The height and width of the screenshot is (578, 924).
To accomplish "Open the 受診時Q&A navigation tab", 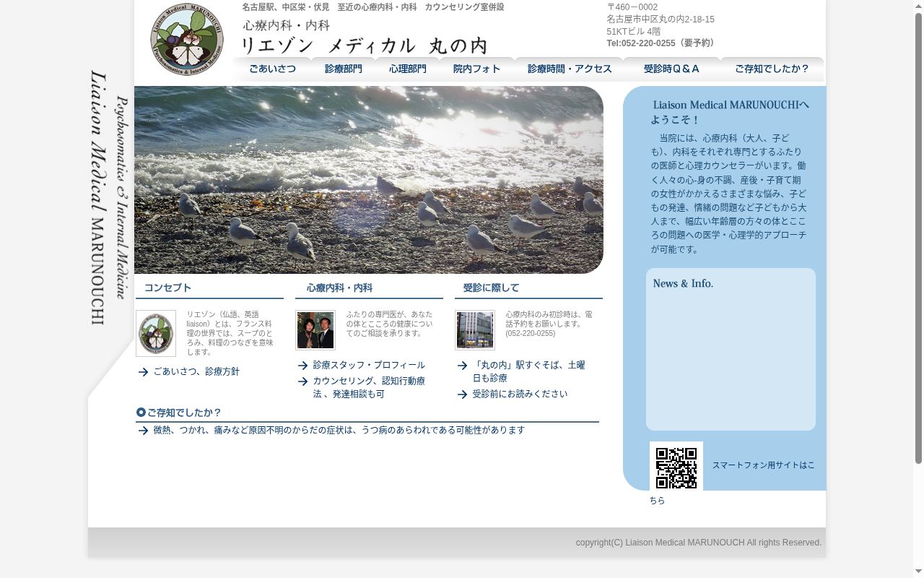I will (x=671, y=69).
